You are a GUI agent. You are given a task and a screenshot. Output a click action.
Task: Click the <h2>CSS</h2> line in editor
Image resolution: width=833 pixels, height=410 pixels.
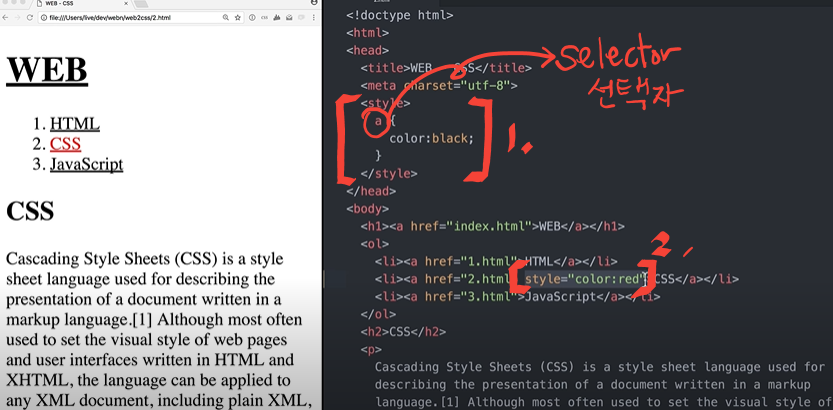tap(403, 332)
